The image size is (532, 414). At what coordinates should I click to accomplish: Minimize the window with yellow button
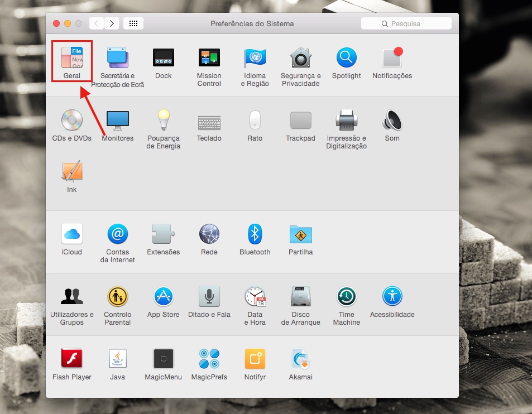[68, 23]
